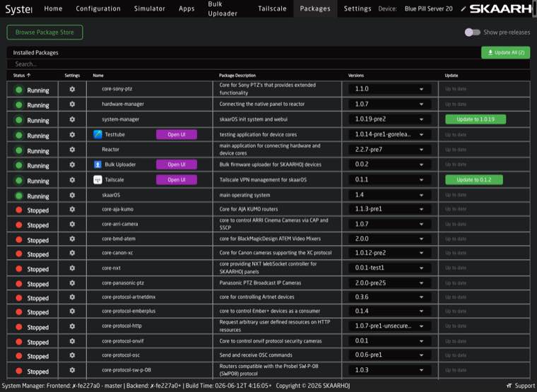Image resolution: width=537 pixels, height=392 pixels.
Task: Sort by the Versions column header
Action: (x=356, y=76)
